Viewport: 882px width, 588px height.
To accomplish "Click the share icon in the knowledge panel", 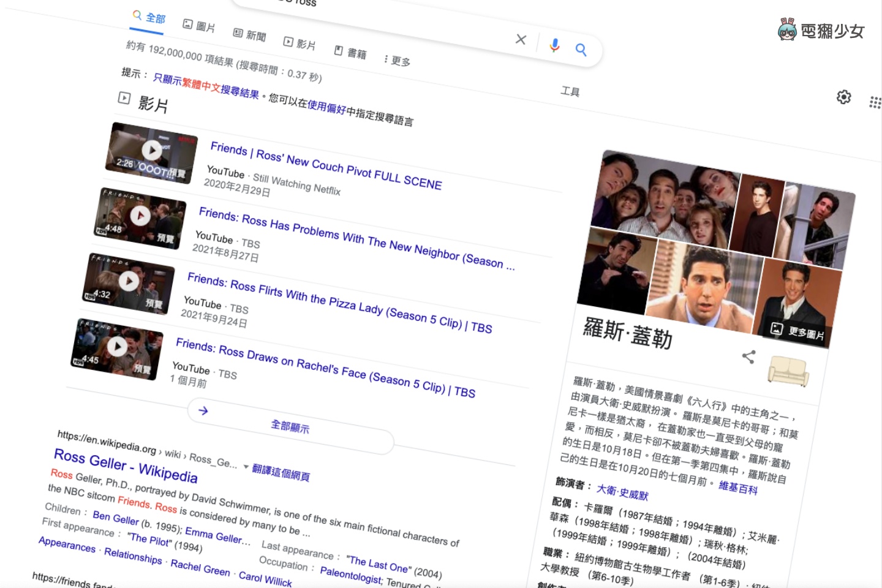I will 748,357.
